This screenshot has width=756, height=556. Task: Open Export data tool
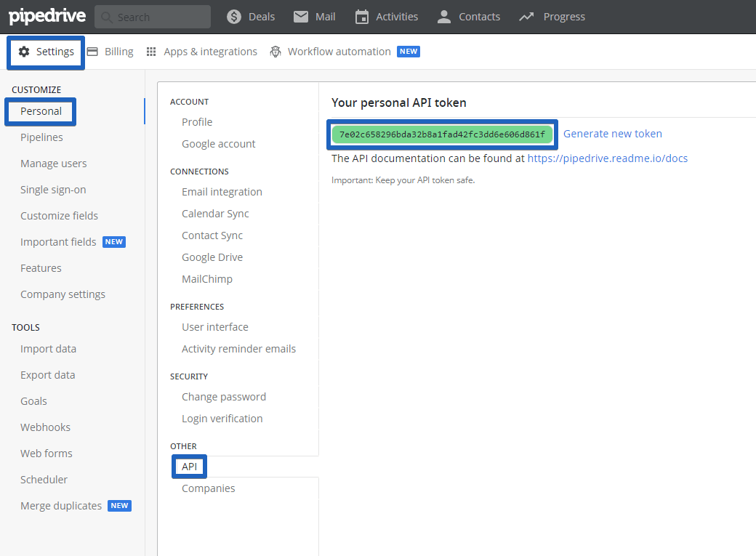pos(47,375)
